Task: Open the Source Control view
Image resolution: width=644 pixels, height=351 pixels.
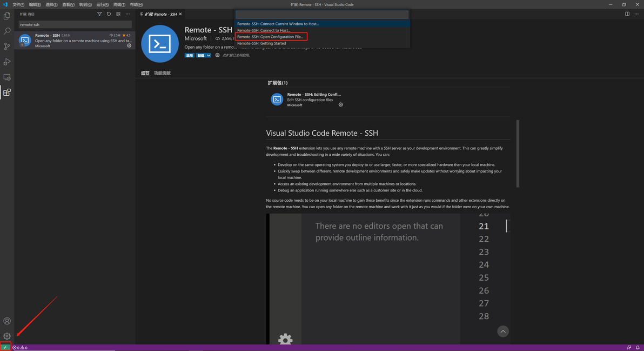Action: click(7, 47)
